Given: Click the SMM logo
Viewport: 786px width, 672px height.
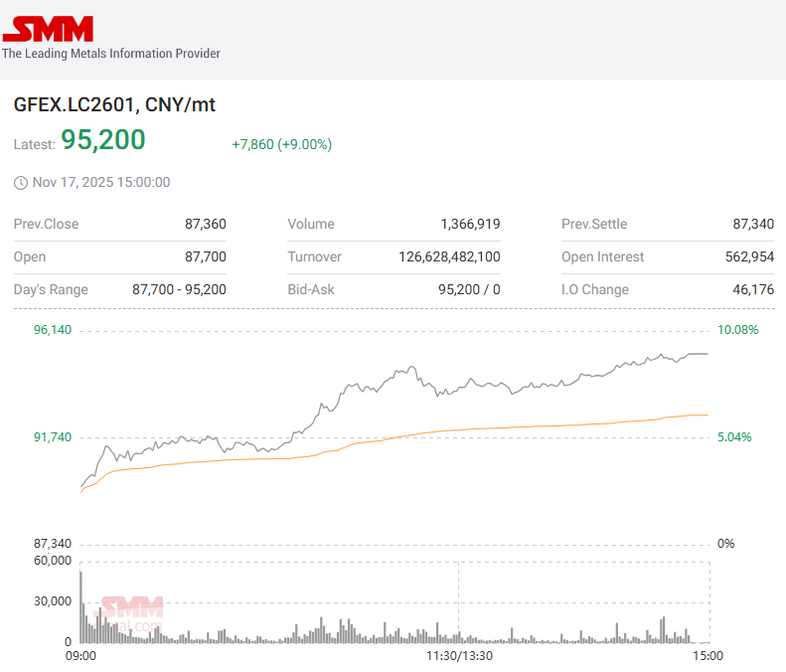Looking at the screenshot, I should pyautogui.click(x=48, y=29).
